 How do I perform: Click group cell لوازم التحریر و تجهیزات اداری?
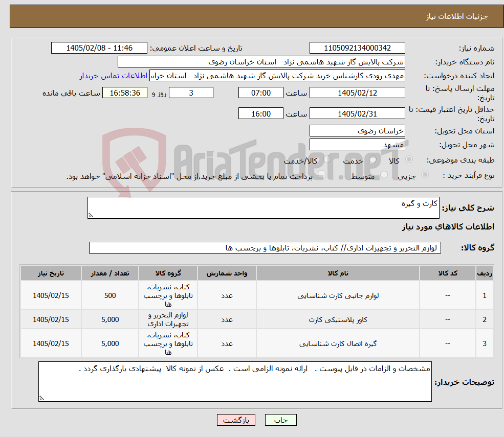(x=168, y=319)
